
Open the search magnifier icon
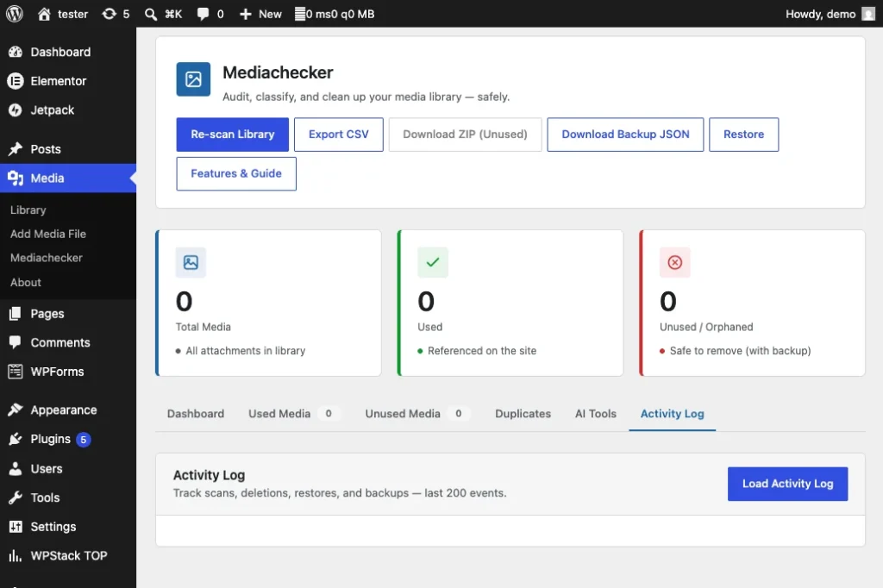click(x=150, y=14)
